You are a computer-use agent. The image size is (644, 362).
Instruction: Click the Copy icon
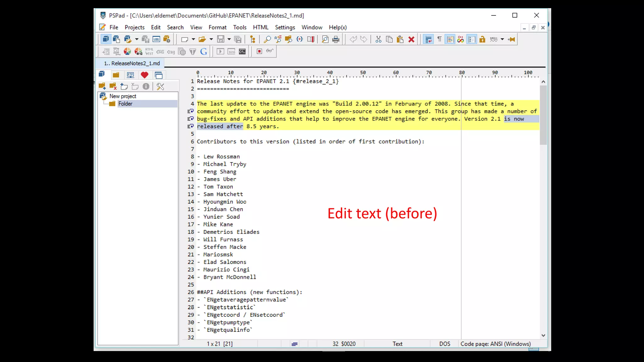[x=389, y=39]
